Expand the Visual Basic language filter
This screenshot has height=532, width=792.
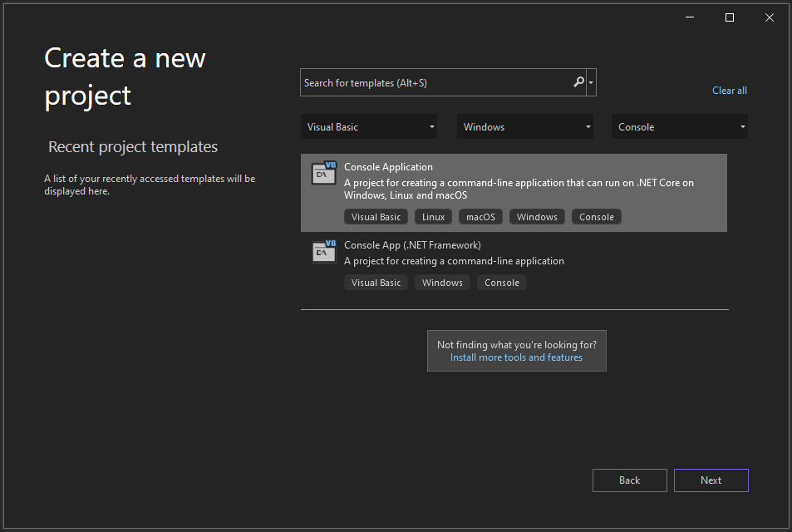tap(369, 127)
